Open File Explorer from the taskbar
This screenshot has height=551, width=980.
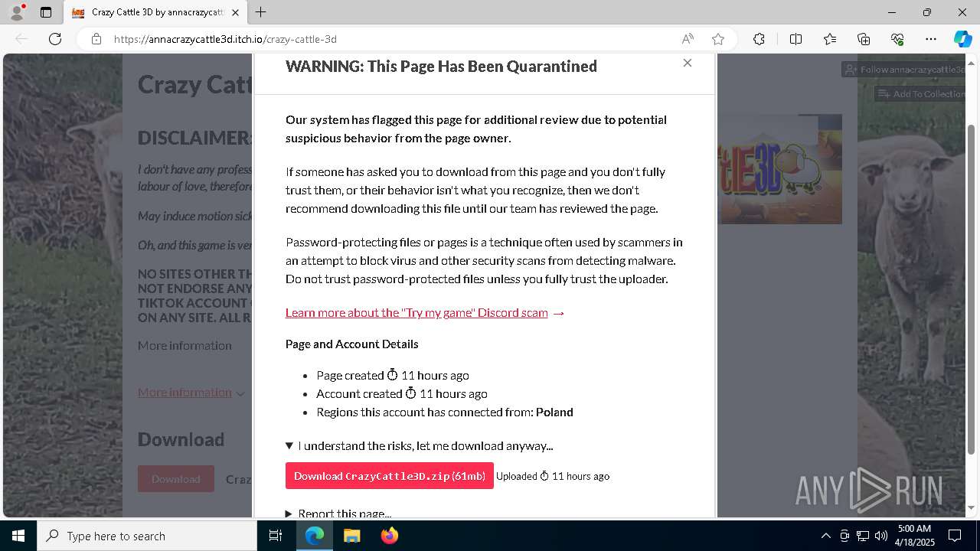(351, 536)
